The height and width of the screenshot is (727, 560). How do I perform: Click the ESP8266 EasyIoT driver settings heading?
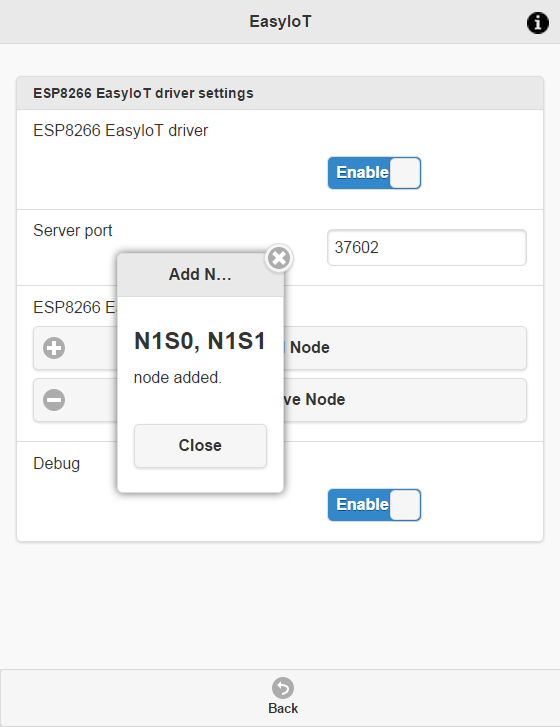(143, 93)
